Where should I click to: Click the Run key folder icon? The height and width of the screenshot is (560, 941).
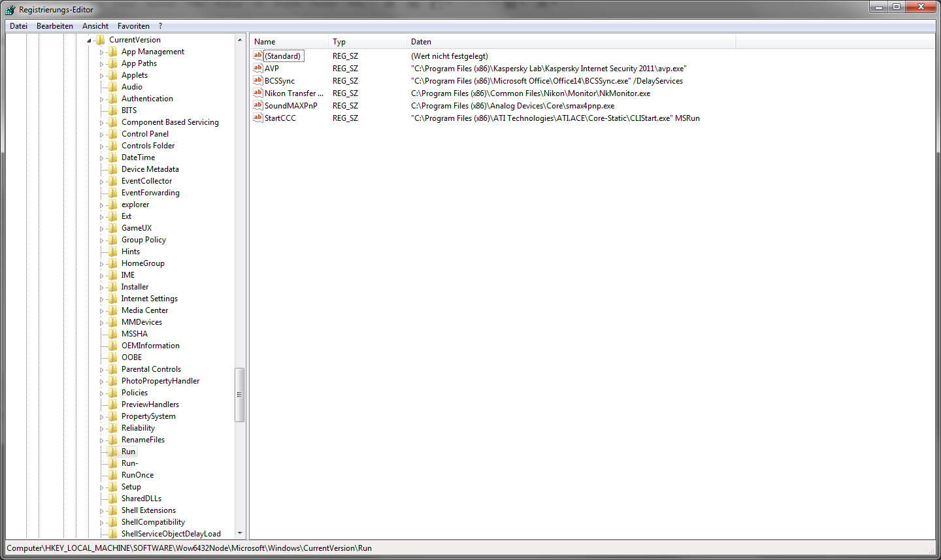(113, 452)
